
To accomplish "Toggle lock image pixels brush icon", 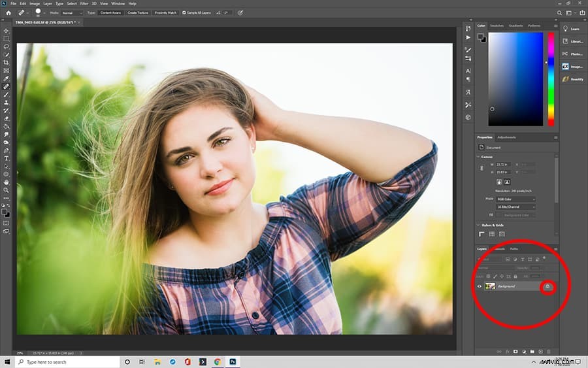I will pos(495,276).
